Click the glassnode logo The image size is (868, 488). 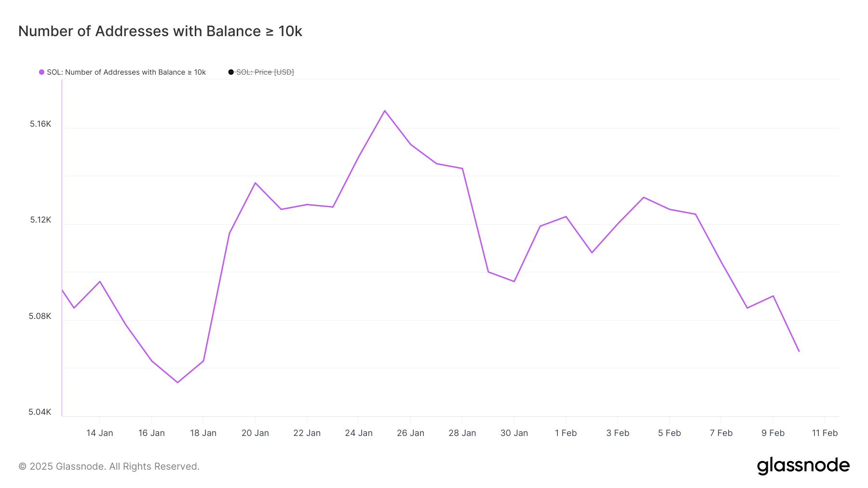pos(803,466)
